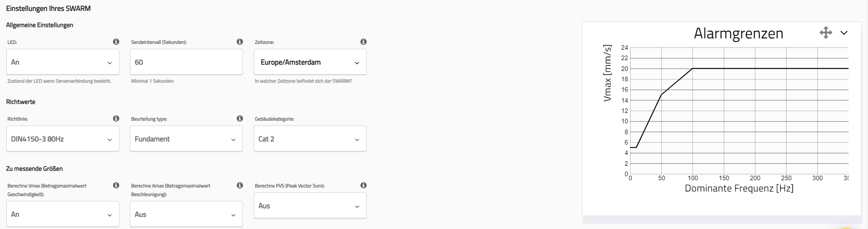Image resolution: width=868 pixels, height=229 pixels.
Task: Click the Sendeintervall seconds input field
Action: pos(186,62)
